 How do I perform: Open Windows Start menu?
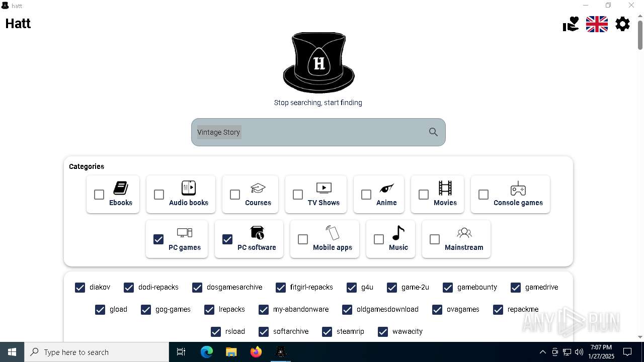pos(12,352)
